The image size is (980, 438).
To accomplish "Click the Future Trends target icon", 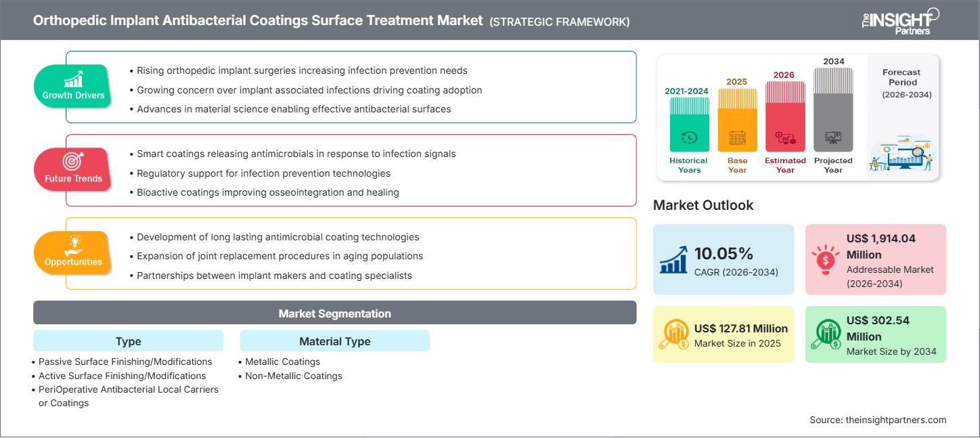I will tap(72, 161).
